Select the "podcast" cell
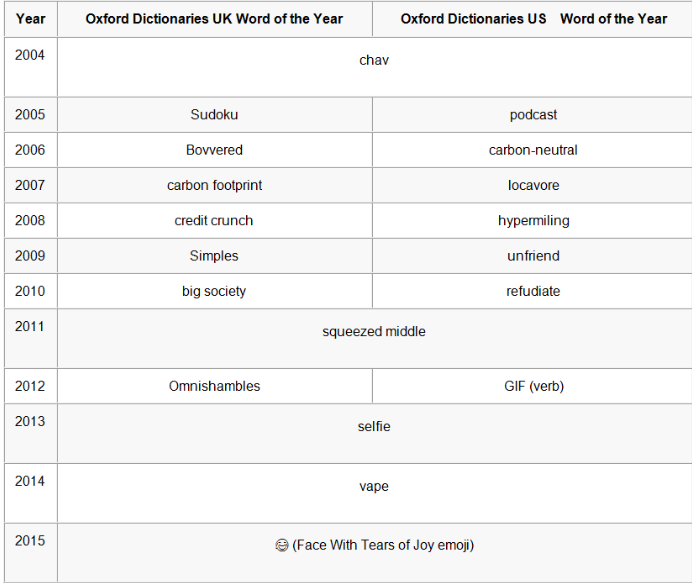The image size is (692, 583). (x=533, y=115)
